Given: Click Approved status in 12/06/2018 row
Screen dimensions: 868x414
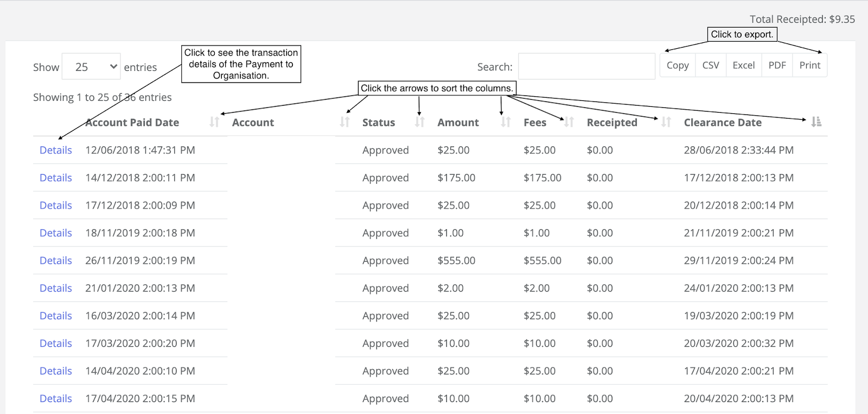Looking at the screenshot, I should pos(386,150).
